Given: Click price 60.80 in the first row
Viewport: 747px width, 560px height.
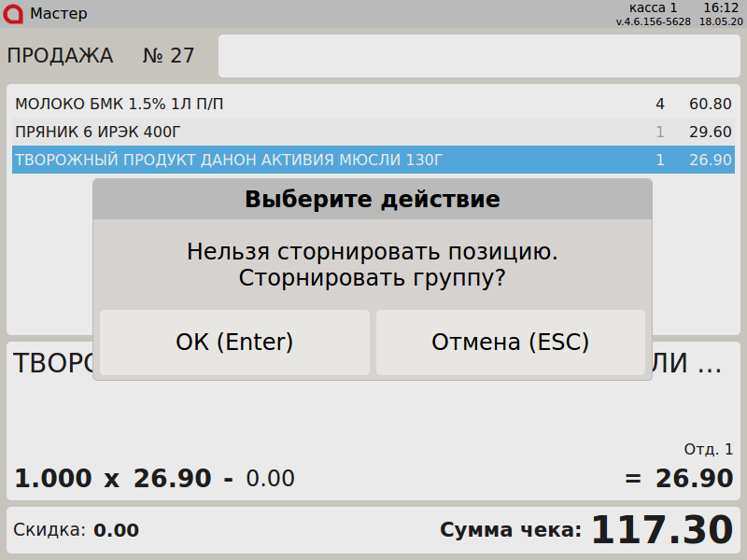Looking at the screenshot, I should pyautogui.click(x=710, y=104).
